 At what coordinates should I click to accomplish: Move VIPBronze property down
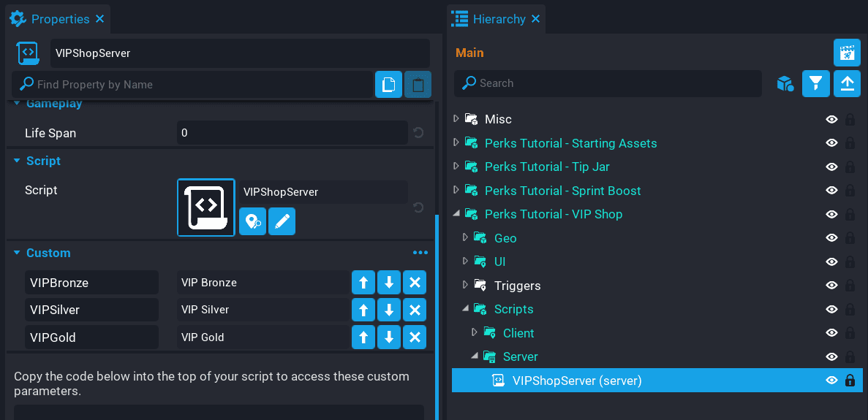(389, 283)
